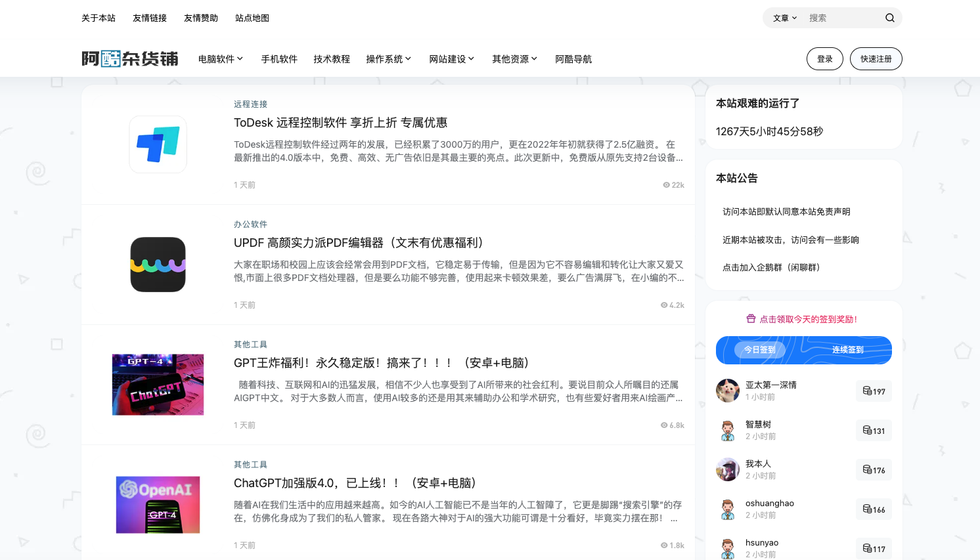
Task: Click the 登录 button
Action: (825, 59)
